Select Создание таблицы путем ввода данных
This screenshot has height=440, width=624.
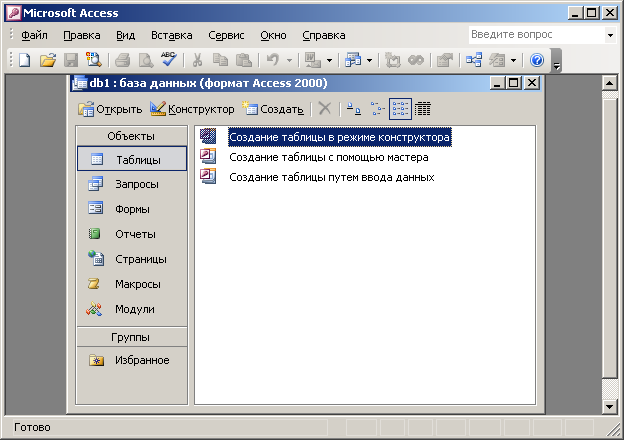[x=332, y=177]
